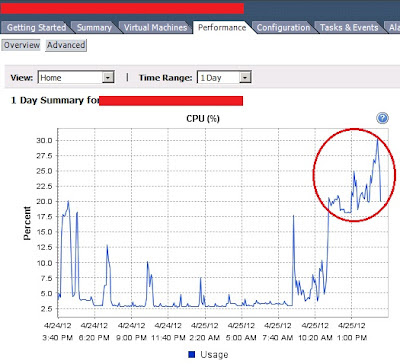Open the Summary tab
The height and width of the screenshot is (364, 400).
pos(94,27)
